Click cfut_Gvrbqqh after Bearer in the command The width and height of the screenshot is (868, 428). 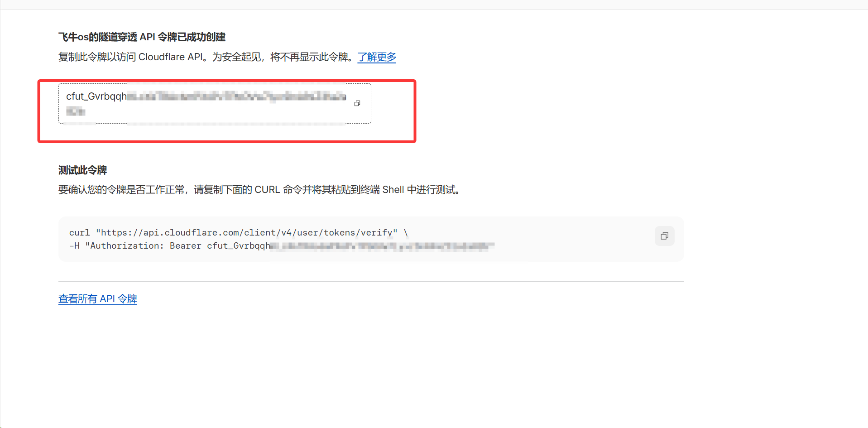tap(239, 246)
